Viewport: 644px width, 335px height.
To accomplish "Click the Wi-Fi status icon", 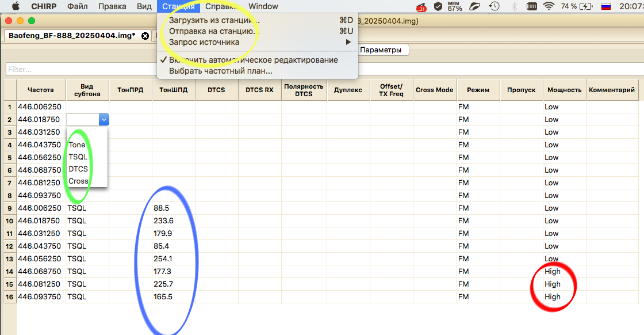I will click(x=549, y=6).
